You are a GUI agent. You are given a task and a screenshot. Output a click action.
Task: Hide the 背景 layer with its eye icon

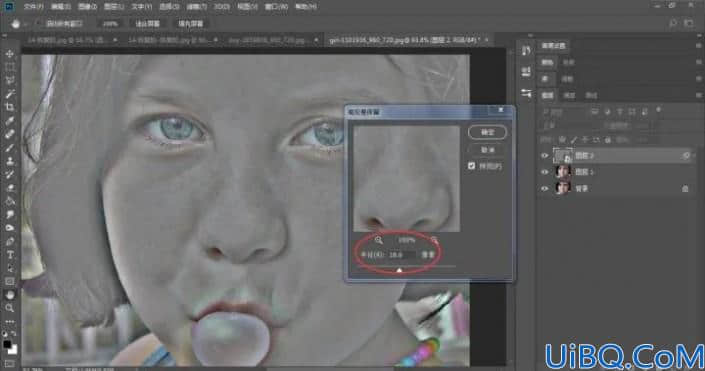coord(544,188)
